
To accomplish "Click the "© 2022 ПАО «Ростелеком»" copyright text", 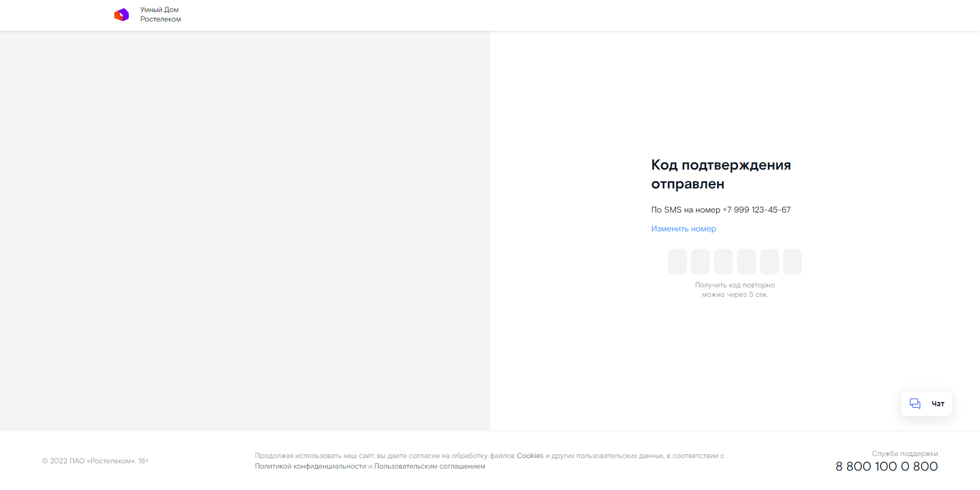I will pyautogui.click(x=95, y=461).
